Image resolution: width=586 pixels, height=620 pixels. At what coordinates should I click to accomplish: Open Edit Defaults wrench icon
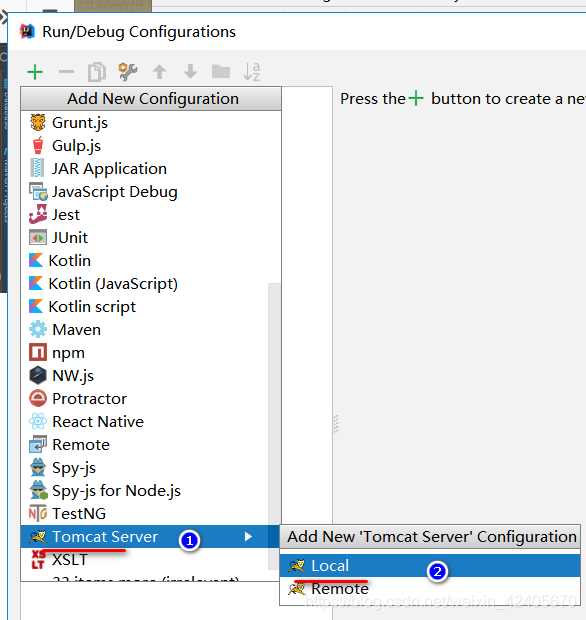pyautogui.click(x=128, y=72)
